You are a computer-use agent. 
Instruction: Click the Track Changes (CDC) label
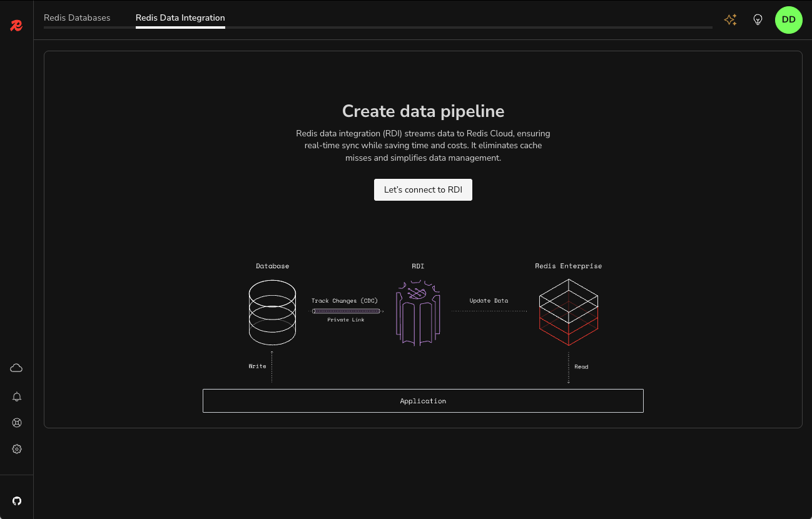point(345,301)
